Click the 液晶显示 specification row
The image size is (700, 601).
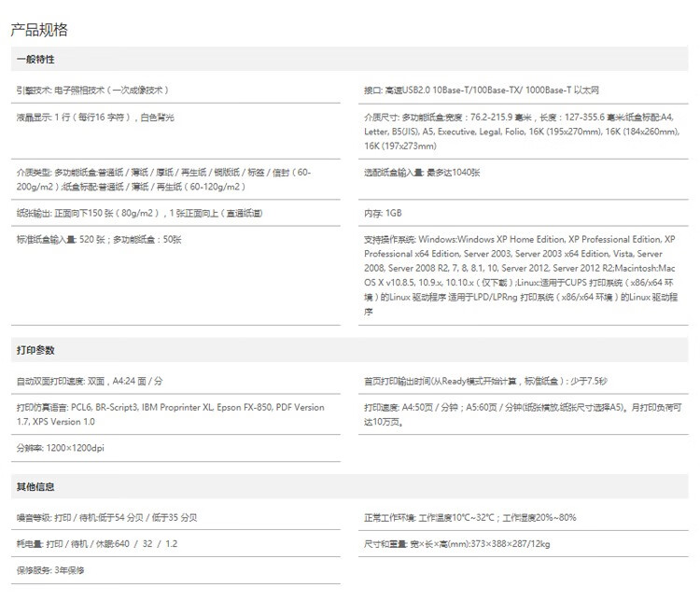click(95, 118)
